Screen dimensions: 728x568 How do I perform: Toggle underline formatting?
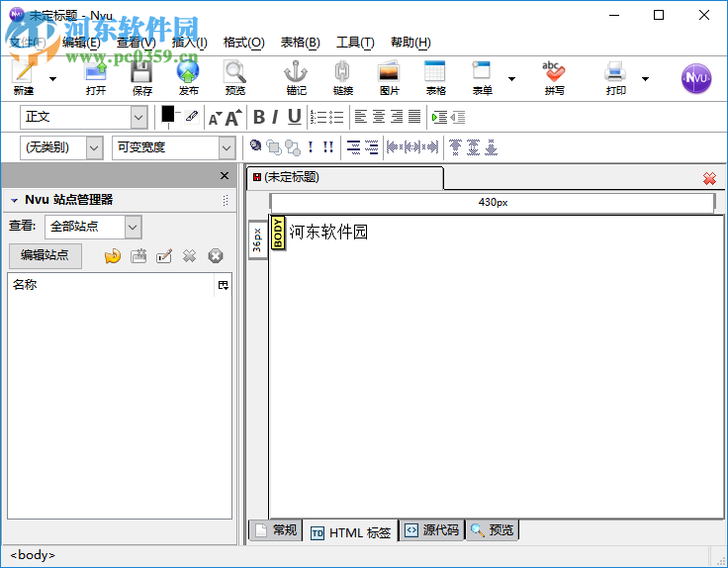point(294,117)
